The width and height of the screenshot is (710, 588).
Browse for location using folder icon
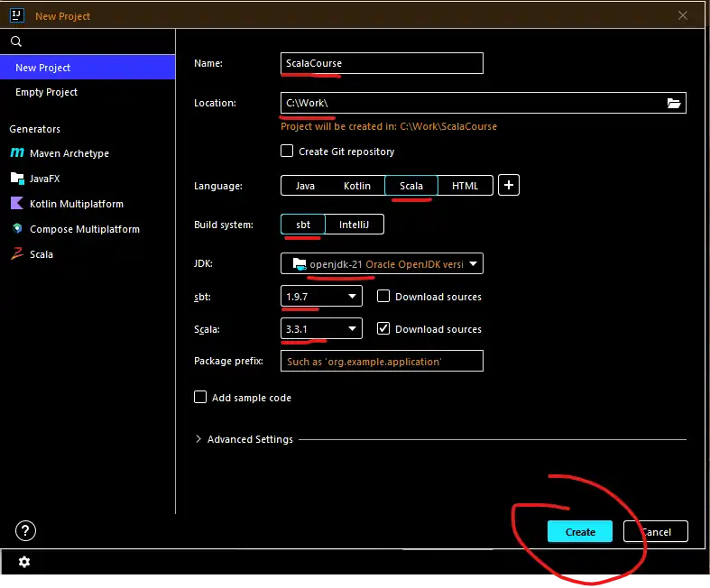click(673, 104)
